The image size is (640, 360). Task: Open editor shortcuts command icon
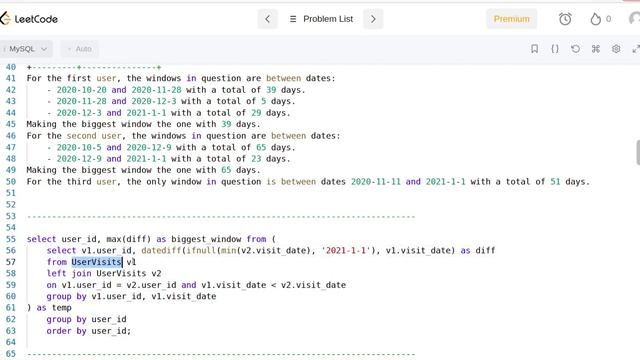596,49
